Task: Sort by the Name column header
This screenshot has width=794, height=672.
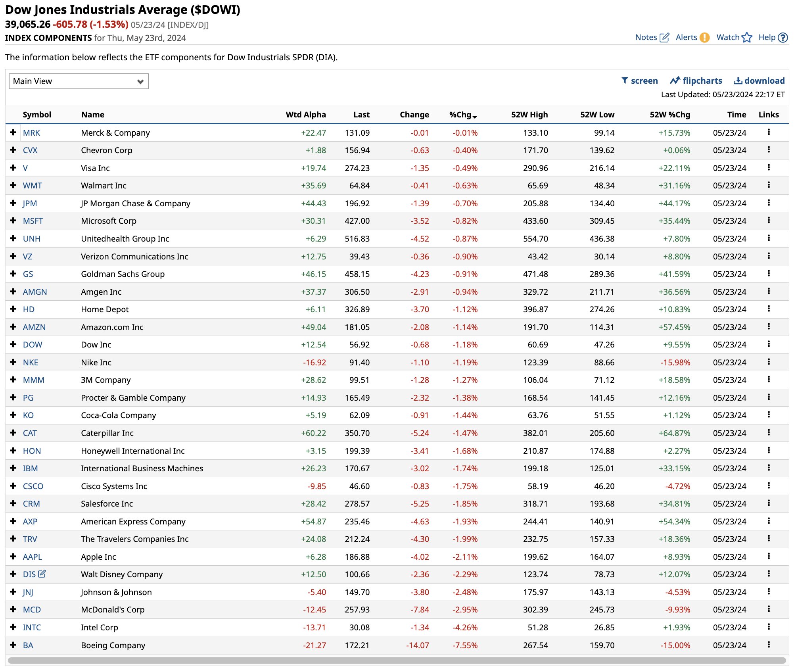Action: pos(93,115)
